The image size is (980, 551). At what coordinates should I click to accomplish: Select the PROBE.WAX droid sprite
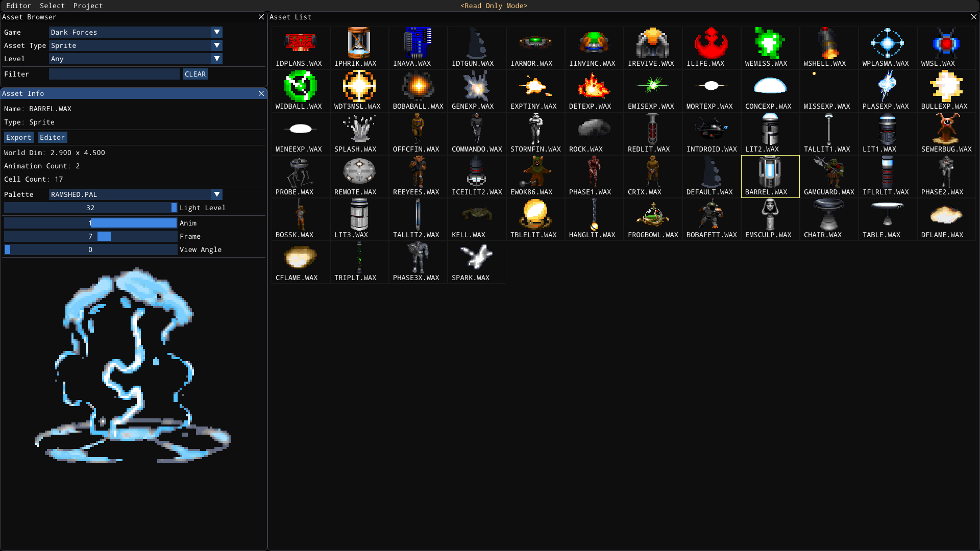pyautogui.click(x=301, y=177)
